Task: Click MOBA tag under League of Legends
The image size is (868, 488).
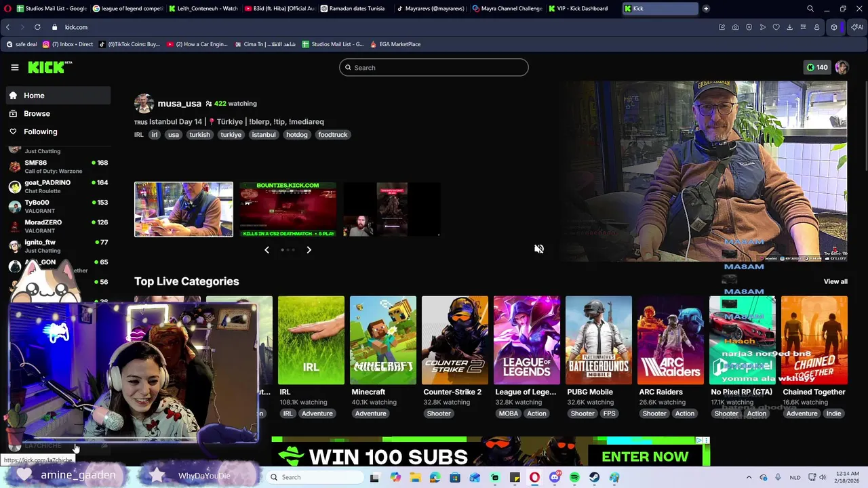Action: 509,413
